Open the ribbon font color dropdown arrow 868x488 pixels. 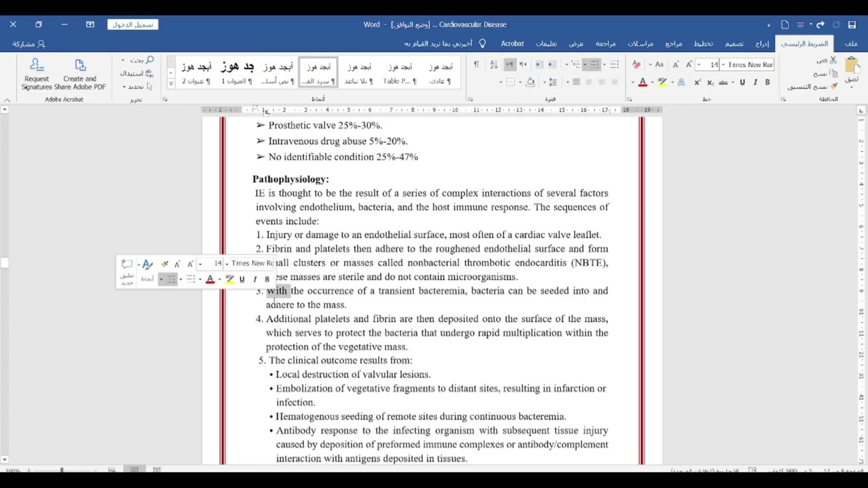tap(633, 82)
